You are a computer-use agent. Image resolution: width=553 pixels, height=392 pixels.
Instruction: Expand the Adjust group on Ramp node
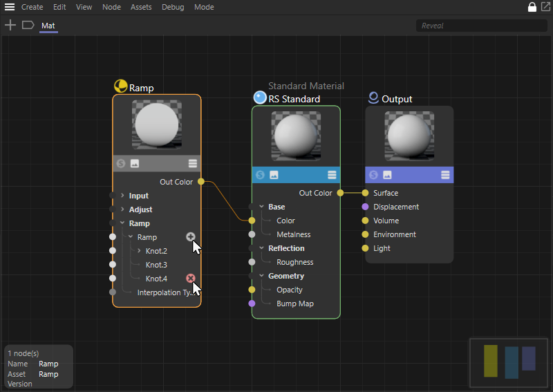point(122,209)
